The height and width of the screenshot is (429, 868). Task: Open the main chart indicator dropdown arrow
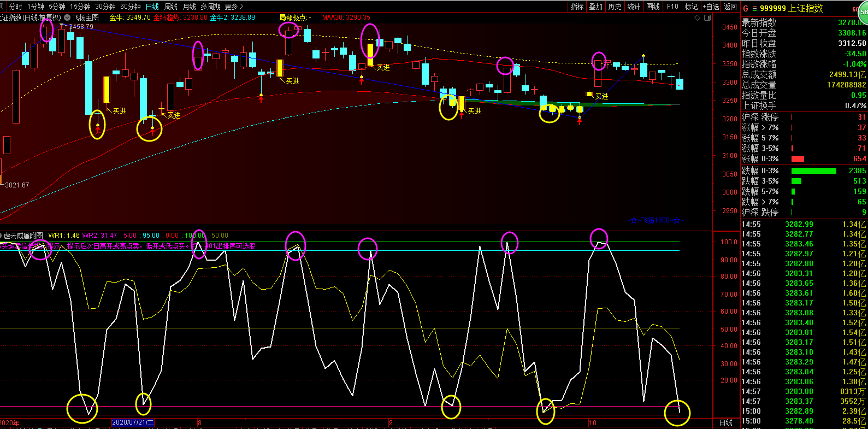67,17
